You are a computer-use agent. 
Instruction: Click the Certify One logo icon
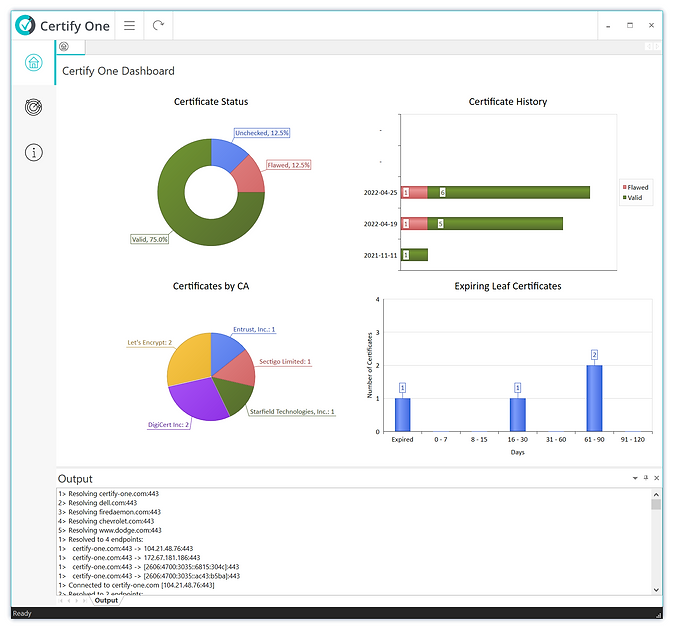tap(25, 25)
